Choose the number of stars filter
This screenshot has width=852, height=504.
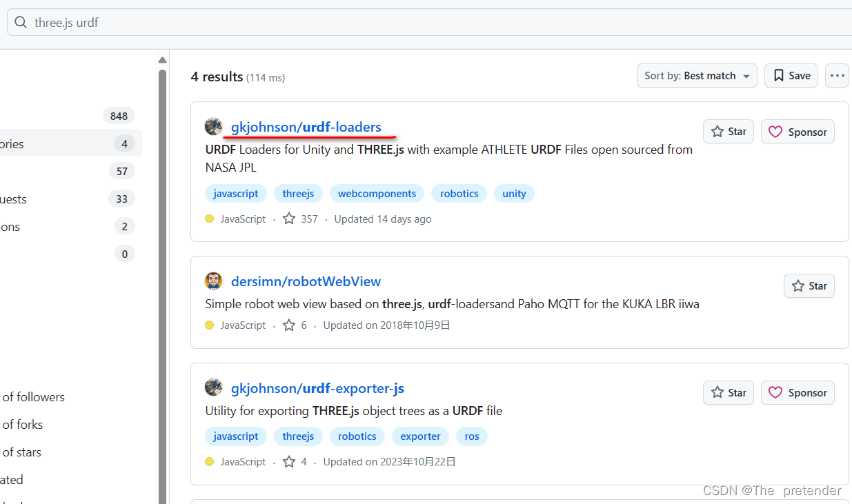[21, 452]
